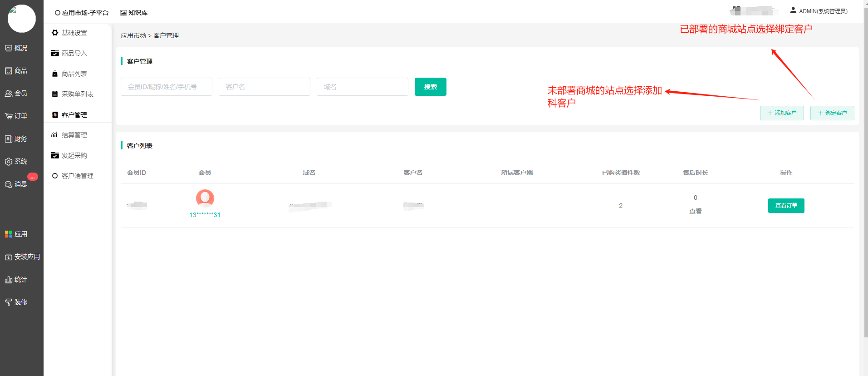Focus the 客户名 search input field
The image size is (868, 376).
click(264, 87)
